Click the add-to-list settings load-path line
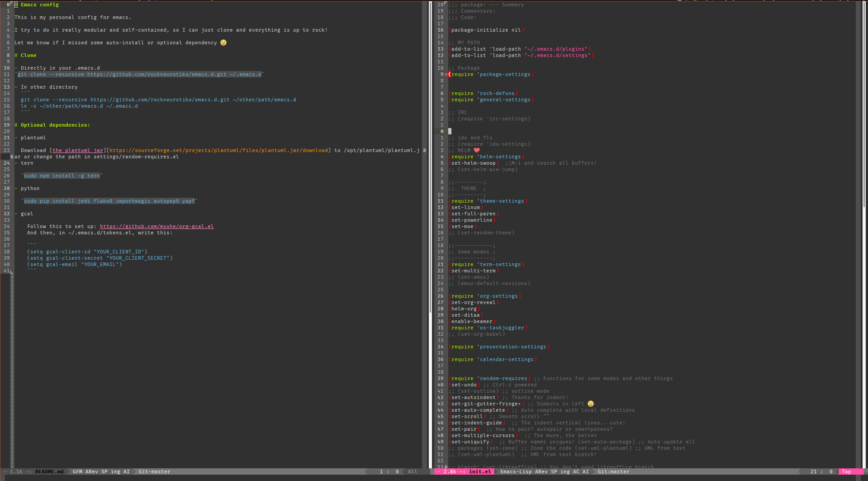Screen dimensions: 868x481 pyautogui.click(x=521, y=55)
